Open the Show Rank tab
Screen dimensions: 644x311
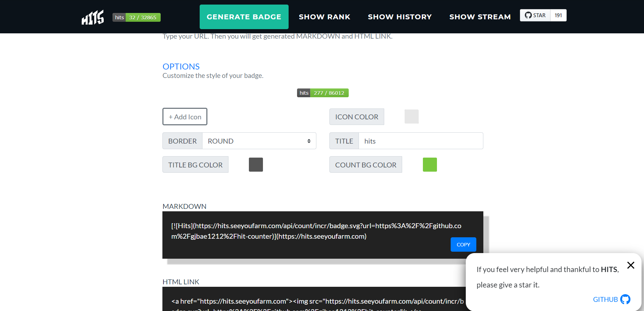(324, 17)
